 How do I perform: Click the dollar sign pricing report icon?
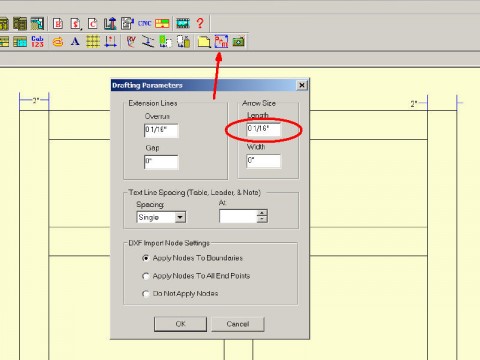click(x=75, y=23)
